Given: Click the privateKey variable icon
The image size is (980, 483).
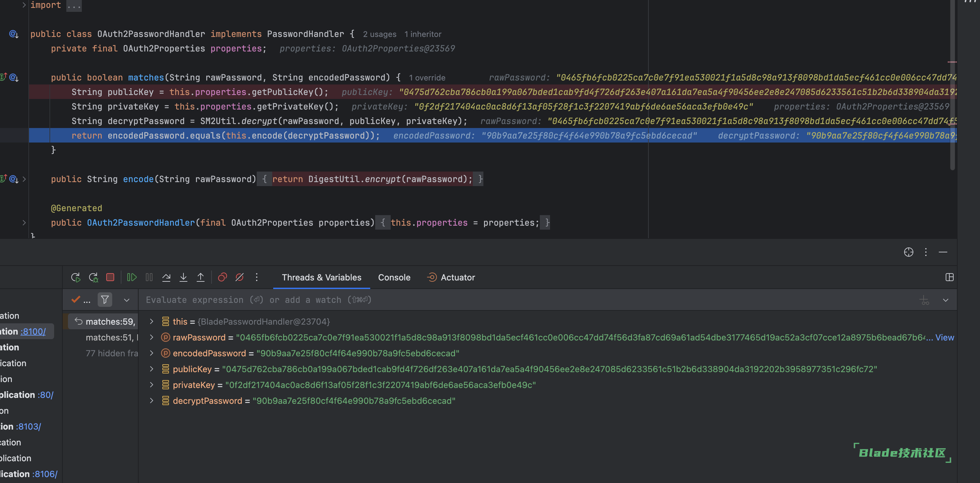Looking at the screenshot, I should coord(166,385).
